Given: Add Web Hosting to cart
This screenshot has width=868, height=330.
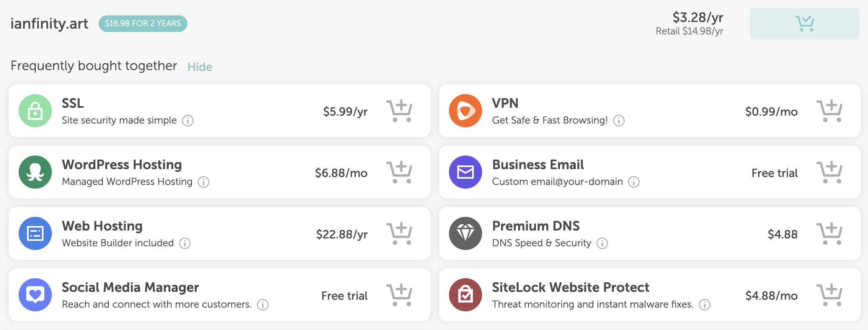Looking at the screenshot, I should pos(399,233).
